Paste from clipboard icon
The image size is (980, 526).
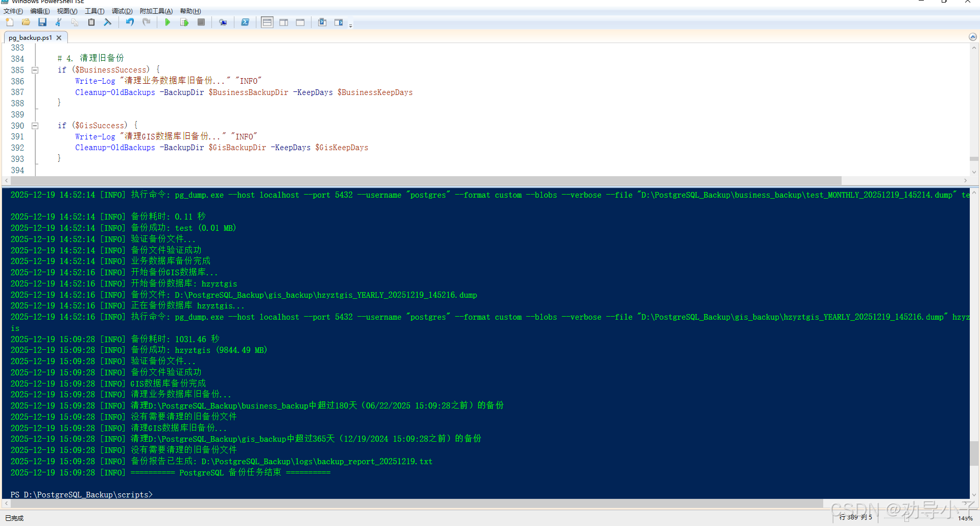click(x=91, y=22)
